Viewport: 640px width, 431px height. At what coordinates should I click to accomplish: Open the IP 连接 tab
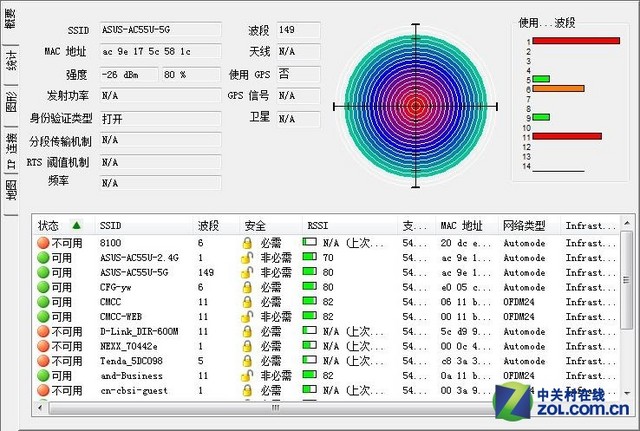pyautogui.click(x=11, y=150)
